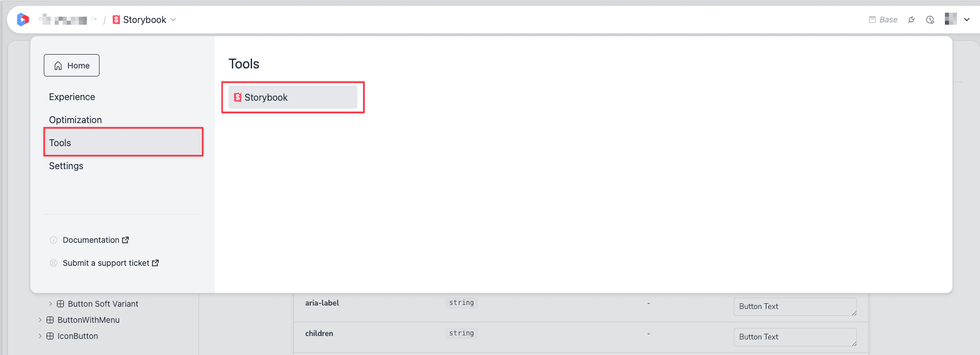Click the component icon beside Button Soft Variant

(x=60, y=304)
